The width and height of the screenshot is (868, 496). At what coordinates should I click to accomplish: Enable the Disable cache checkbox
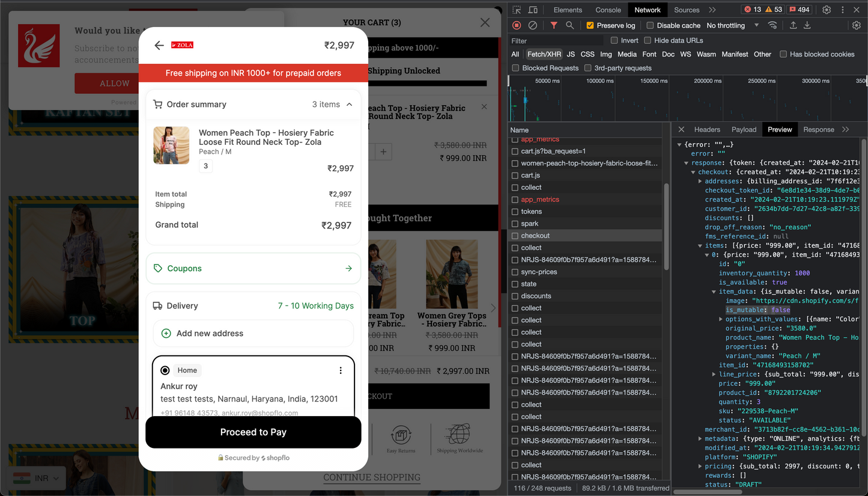click(650, 25)
